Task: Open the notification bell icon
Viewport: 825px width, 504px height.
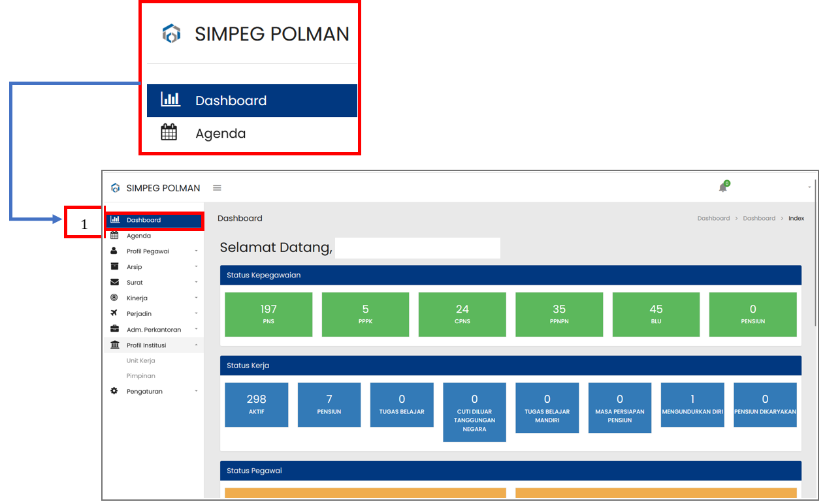Action: [x=722, y=187]
